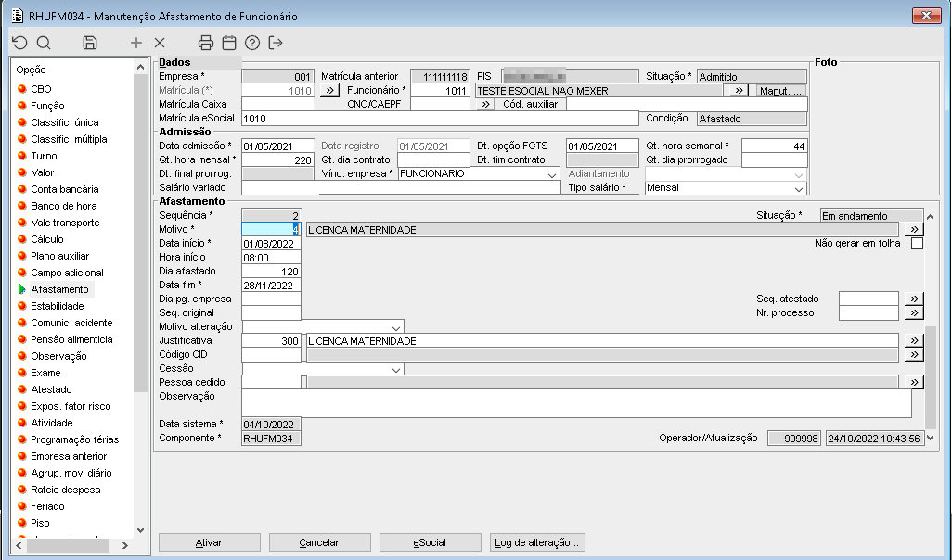Click the lookup arrow beside Matrícula 1010
The width and height of the screenshot is (952, 560).
point(329,91)
